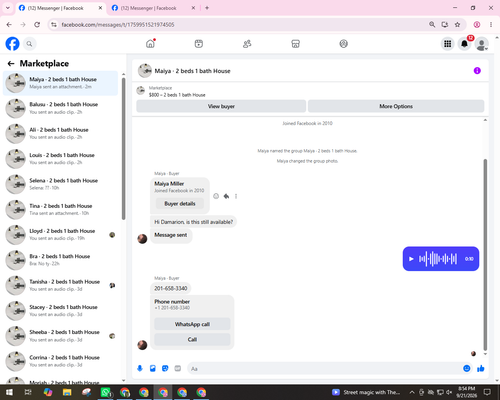Screen dimensions: 500x400
Task: Open Maiya - 2 beds 1 bath House conversation
Action: (60, 83)
